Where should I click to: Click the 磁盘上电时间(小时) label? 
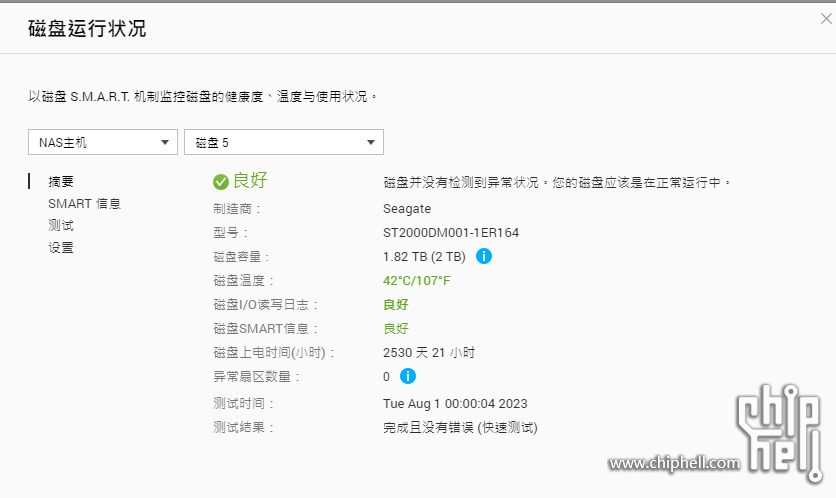pyautogui.click(x=274, y=352)
